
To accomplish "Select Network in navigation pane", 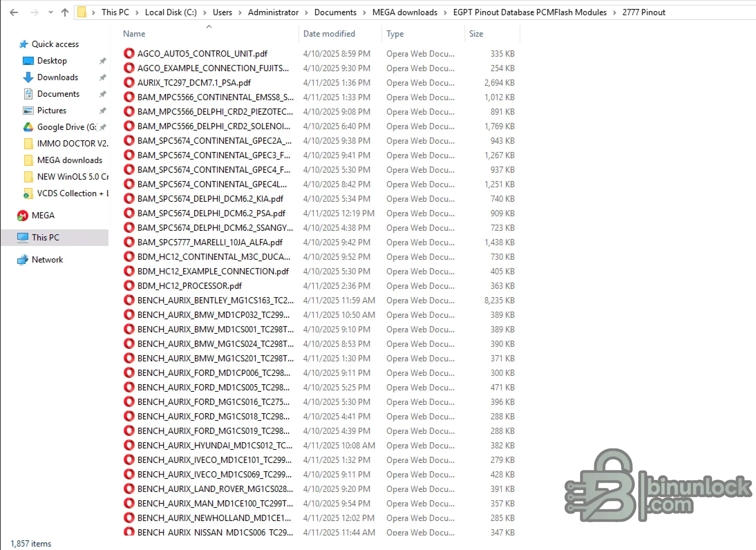I will (47, 260).
